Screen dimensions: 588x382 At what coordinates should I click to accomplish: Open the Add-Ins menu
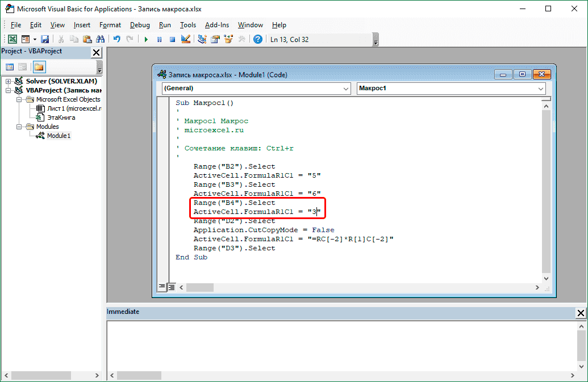click(x=217, y=25)
